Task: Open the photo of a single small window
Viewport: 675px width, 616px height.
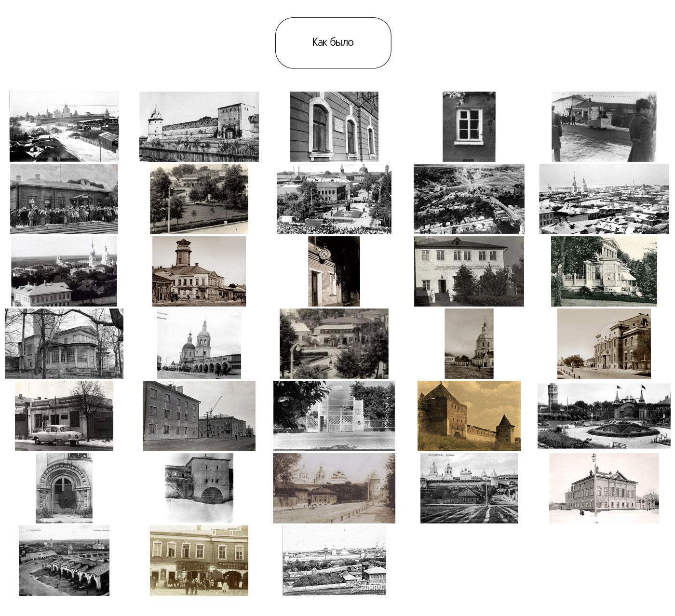Action: (x=469, y=126)
